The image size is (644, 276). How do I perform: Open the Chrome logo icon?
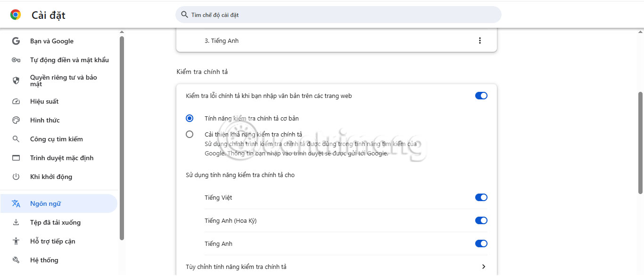pyautogui.click(x=16, y=15)
